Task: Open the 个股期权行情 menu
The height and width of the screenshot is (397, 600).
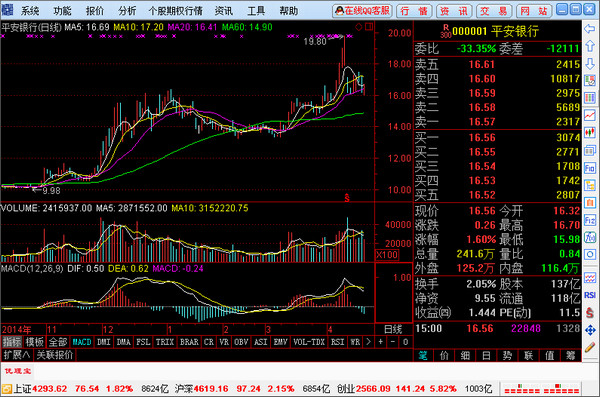Action: click(176, 11)
